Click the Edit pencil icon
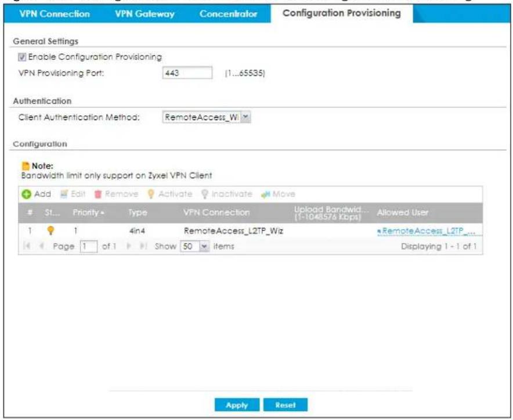Image resolution: width=513 pixels, height=420 pixels. 64,194
